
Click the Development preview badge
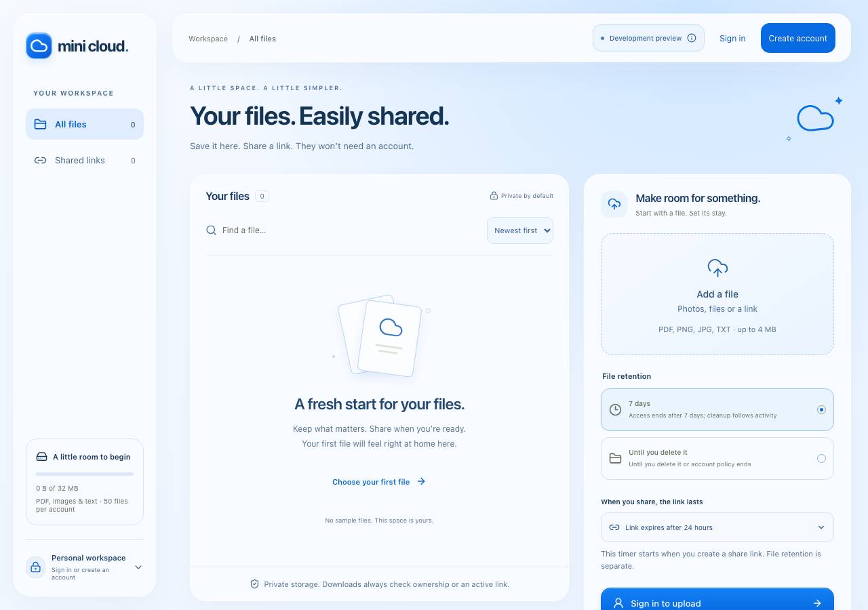click(648, 38)
